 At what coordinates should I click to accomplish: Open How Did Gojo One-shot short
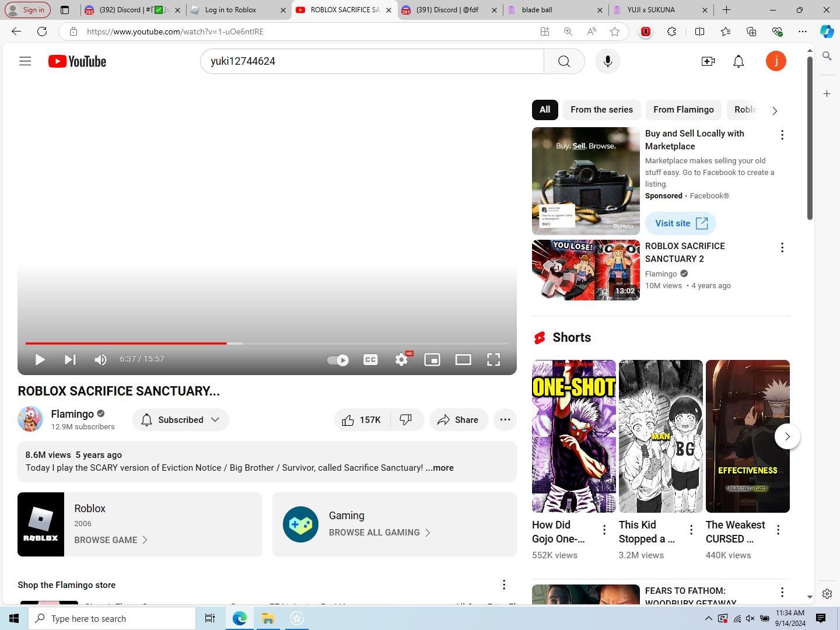574,436
